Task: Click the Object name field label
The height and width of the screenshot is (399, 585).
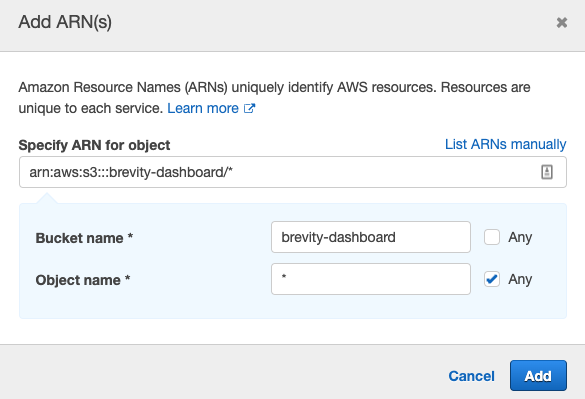Action: 83,280
